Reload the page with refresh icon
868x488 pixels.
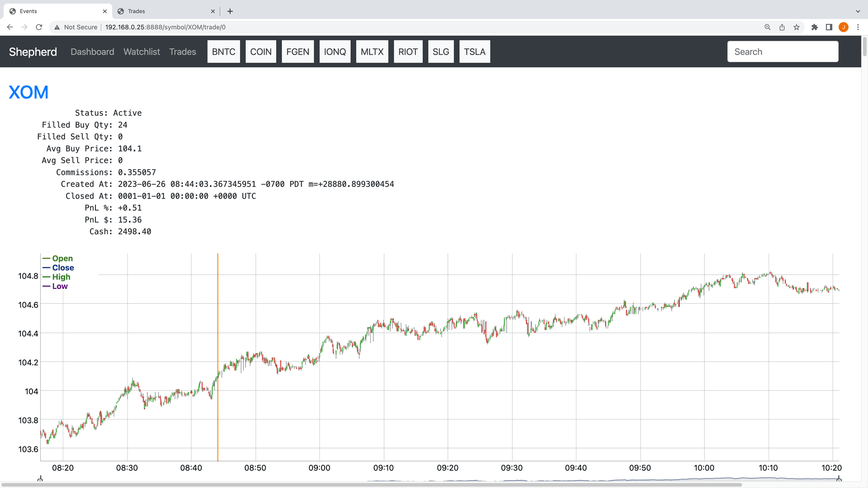39,27
